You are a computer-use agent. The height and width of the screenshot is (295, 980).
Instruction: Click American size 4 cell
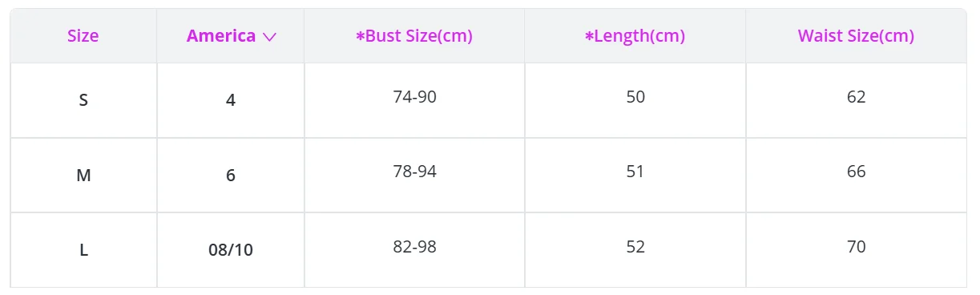tap(231, 100)
